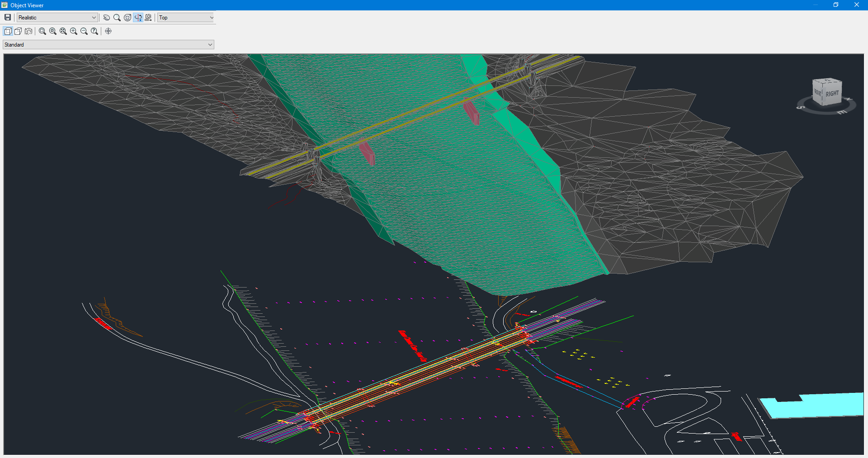868x458 pixels.
Task: Click the lens length camera icon
Action: (x=28, y=31)
